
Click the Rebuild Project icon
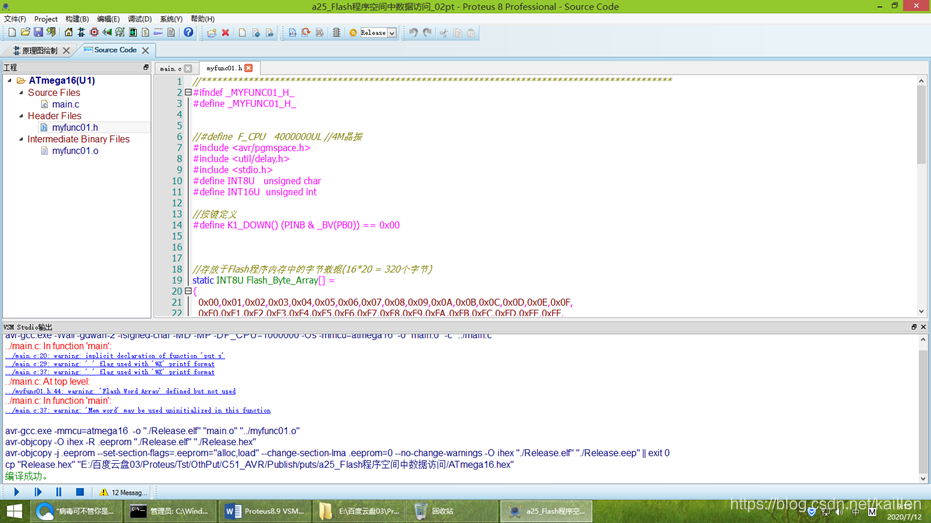tap(306, 33)
